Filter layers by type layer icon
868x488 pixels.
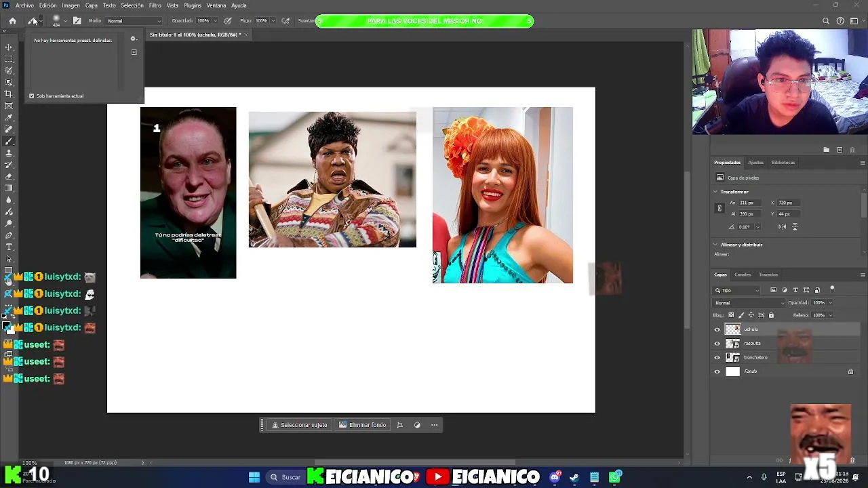click(x=795, y=290)
